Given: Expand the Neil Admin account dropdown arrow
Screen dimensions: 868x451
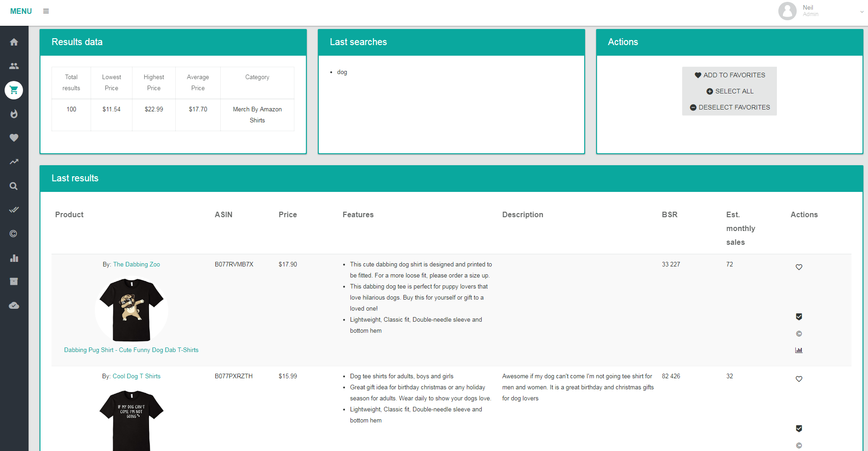Looking at the screenshot, I should (x=862, y=12).
